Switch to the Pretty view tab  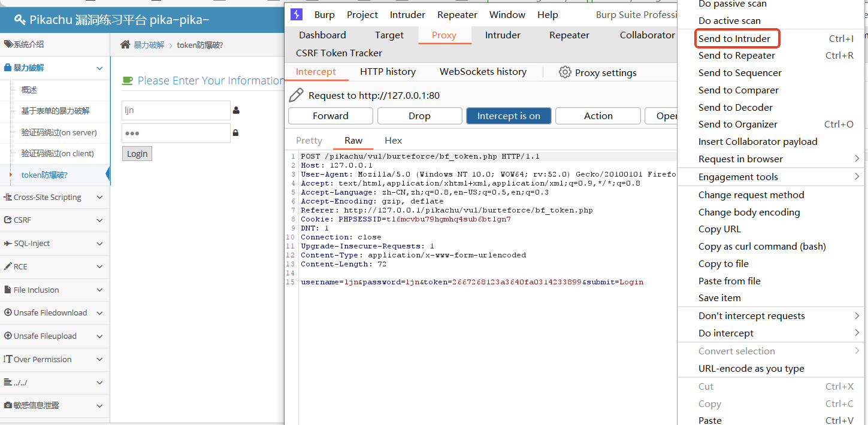pos(309,141)
